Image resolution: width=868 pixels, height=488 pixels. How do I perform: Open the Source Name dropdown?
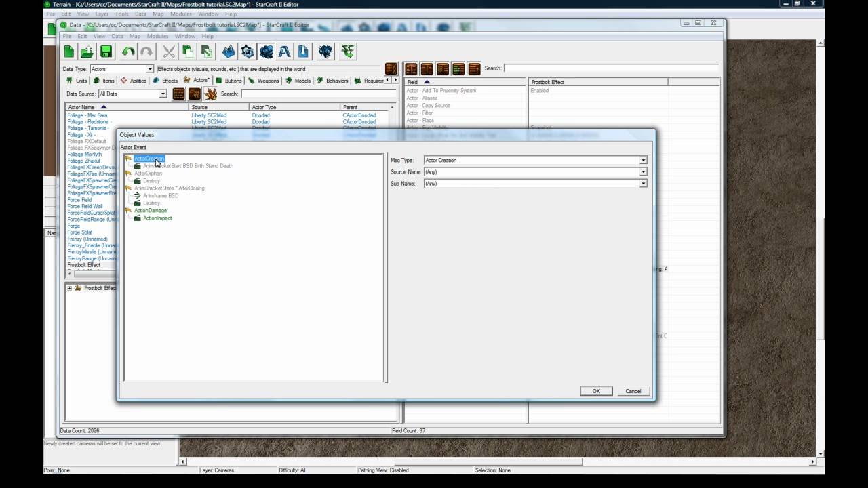coord(643,172)
